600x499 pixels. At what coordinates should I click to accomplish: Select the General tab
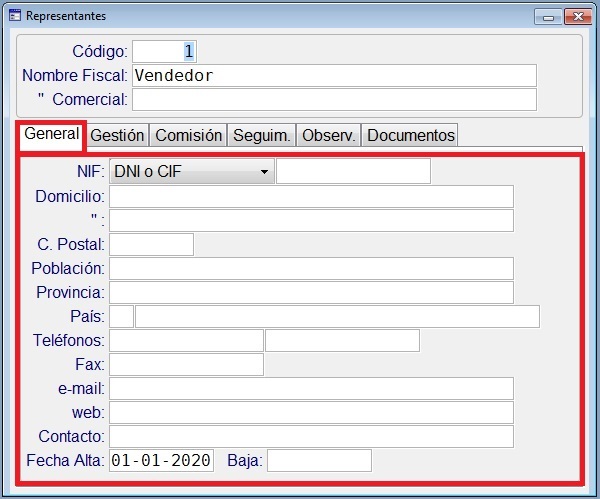coord(51,134)
